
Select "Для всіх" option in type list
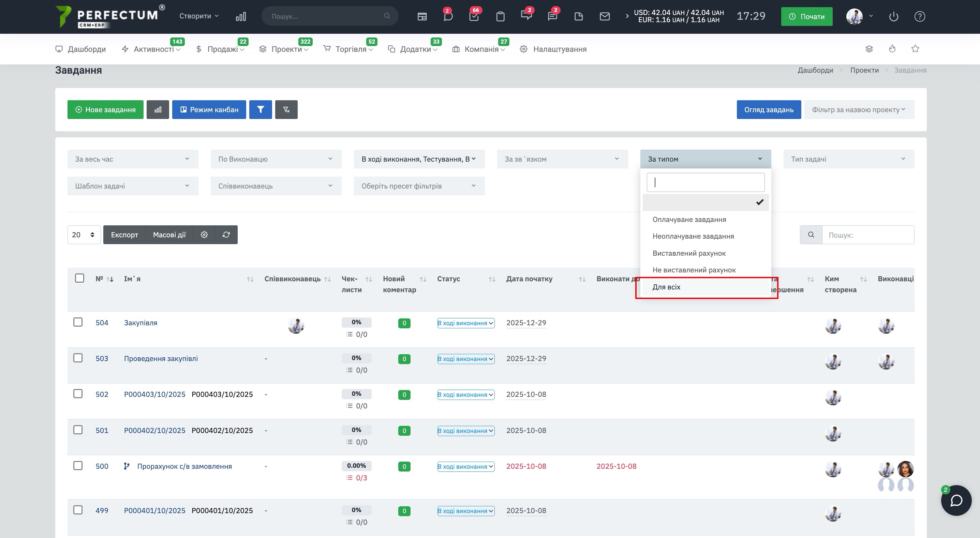(x=667, y=287)
